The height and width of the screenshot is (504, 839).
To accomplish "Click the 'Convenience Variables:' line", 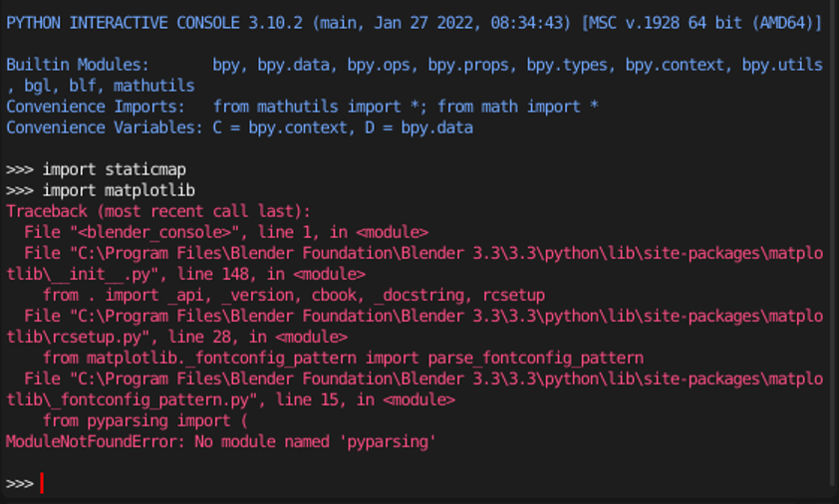I will [239, 127].
